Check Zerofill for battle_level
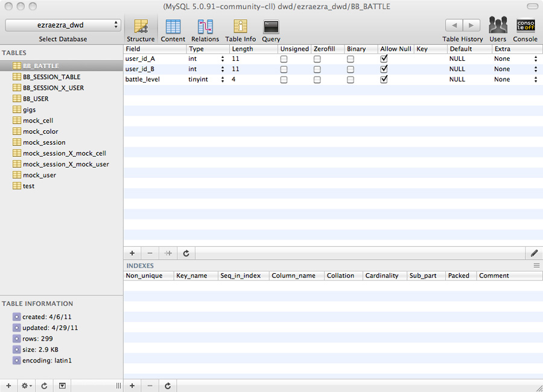This screenshot has height=392, width=543. point(317,80)
